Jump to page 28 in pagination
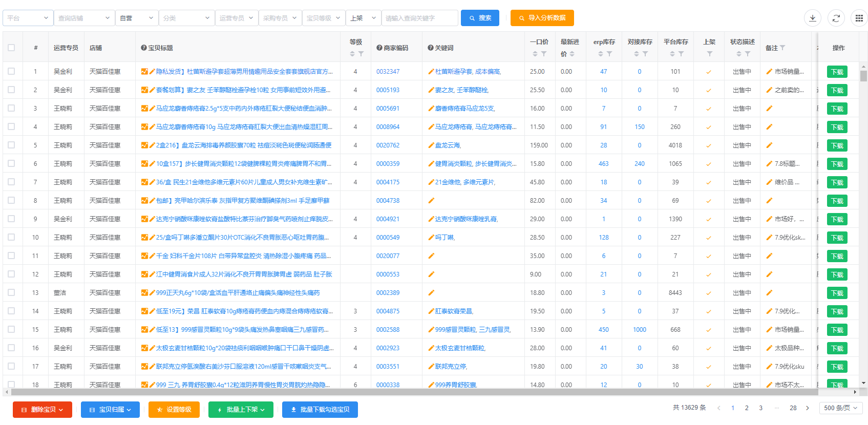Screen dimensions: 868x425 pos(793,408)
